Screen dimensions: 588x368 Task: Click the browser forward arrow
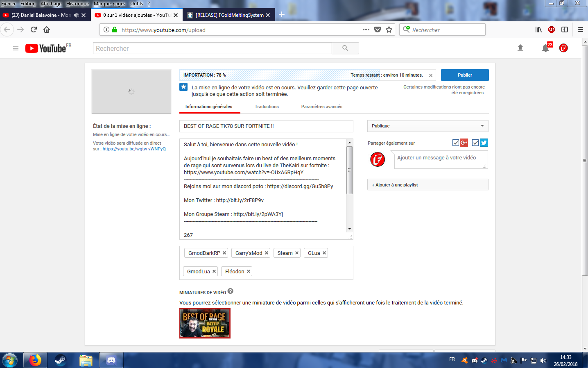pos(20,30)
